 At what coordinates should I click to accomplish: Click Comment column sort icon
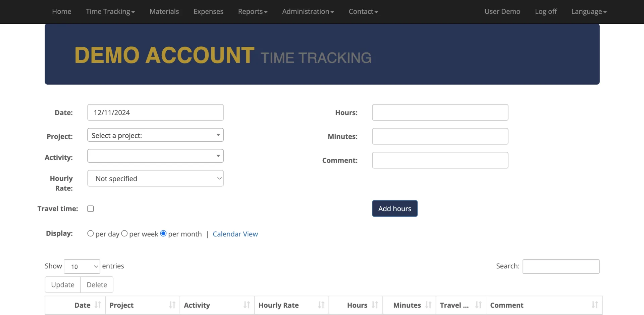click(x=594, y=305)
